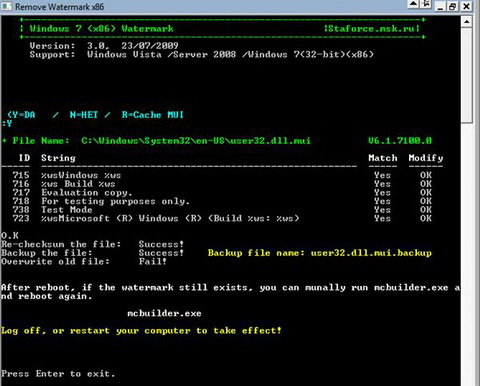Click the 'Press Enter to exit.' line
480x386 pixels.
coord(58,374)
